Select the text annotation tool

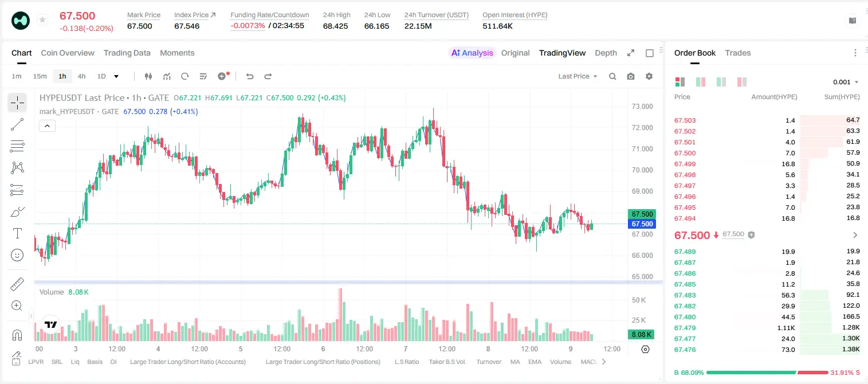coord(17,233)
